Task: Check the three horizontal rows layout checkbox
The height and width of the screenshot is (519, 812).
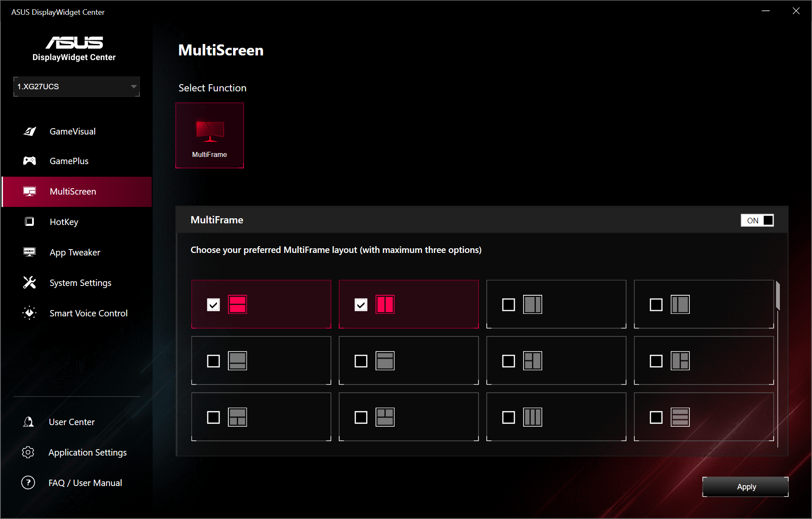Action: click(656, 417)
